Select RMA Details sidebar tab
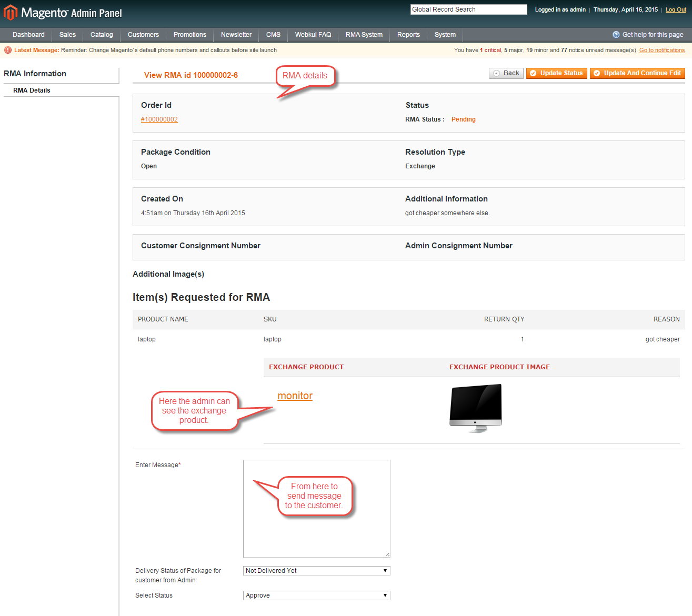 pos(32,90)
